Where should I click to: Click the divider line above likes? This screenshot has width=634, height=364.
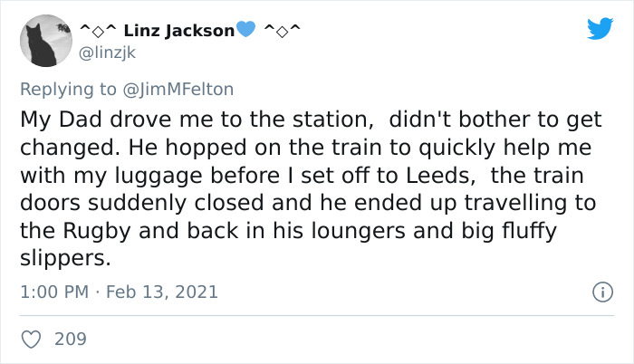click(x=317, y=315)
